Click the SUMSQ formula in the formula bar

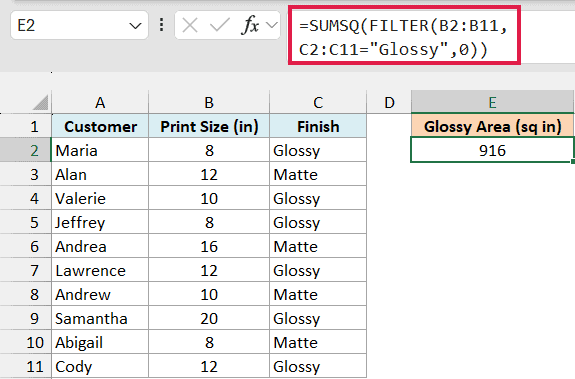pyautogui.click(x=403, y=37)
